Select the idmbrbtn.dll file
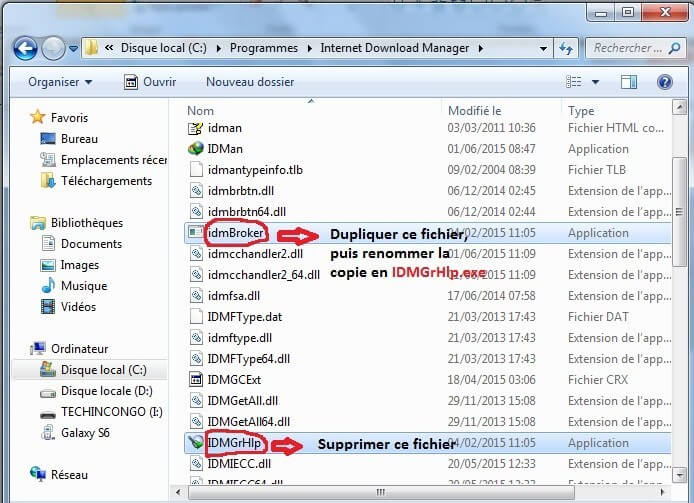 pyautogui.click(x=241, y=191)
